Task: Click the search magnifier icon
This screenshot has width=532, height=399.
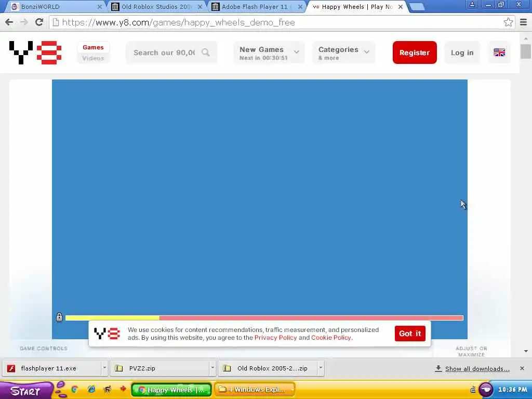Action: coord(206,52)
